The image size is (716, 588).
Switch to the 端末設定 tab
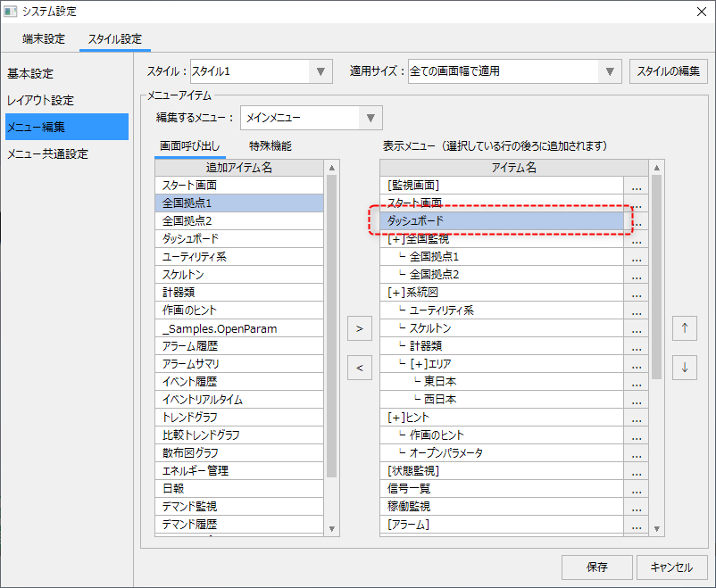44,38
